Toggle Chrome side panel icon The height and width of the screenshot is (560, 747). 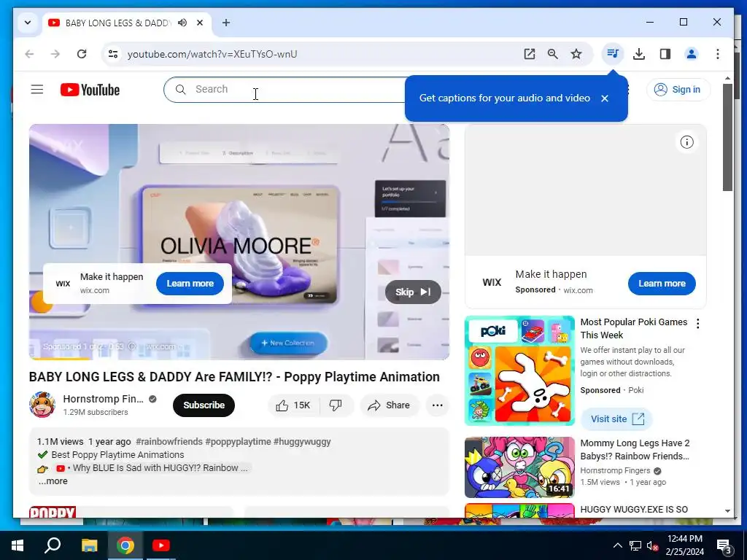(x=665, y=54)
